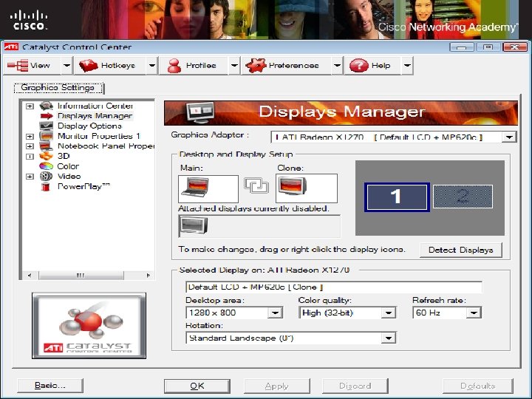Select display 2 in the layout preview
The width and height of the screenshot is (532, 399).
click(463, 197)
